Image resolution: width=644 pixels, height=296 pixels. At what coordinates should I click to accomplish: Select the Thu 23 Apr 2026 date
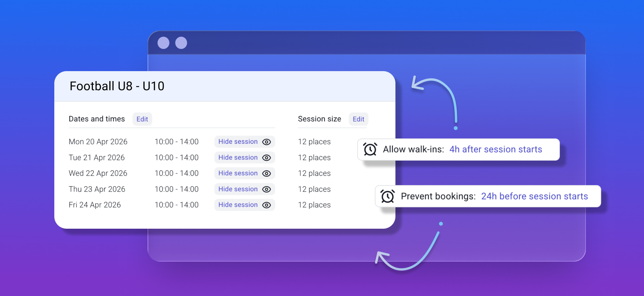pyautogui.click(x=97, y=189)
